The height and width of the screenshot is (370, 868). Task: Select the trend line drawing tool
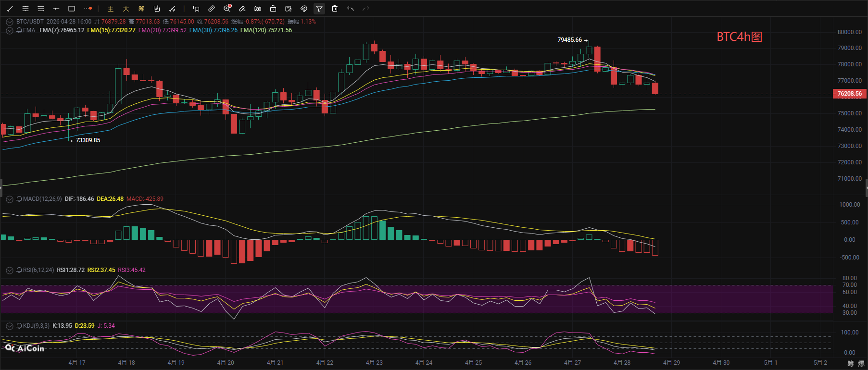(10, 9)
